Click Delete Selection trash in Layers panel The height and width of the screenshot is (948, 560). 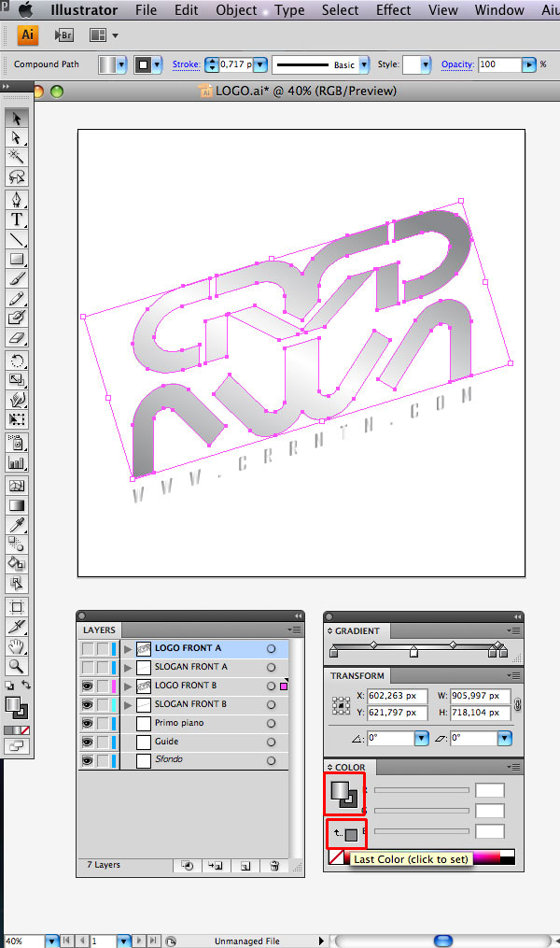273,865
